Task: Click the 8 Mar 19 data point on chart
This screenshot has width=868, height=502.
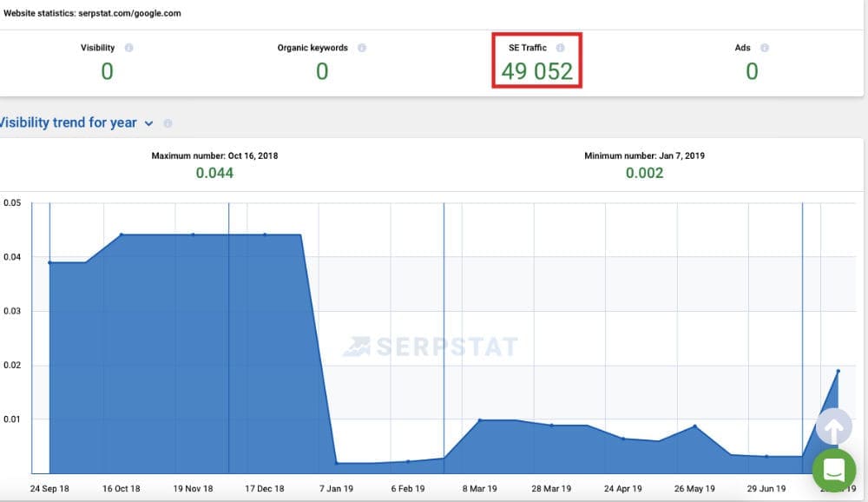Action: pos(480,420)
